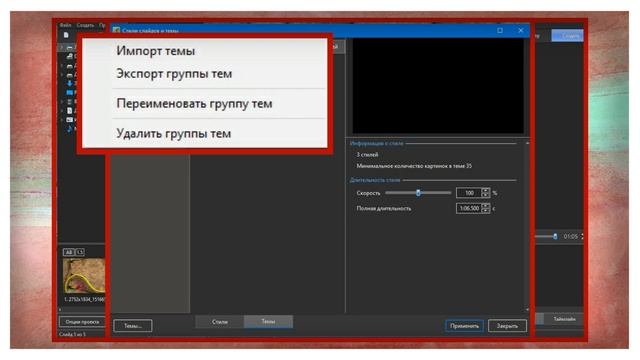Select Экспорт группы тем menu entry

(174, 74)
